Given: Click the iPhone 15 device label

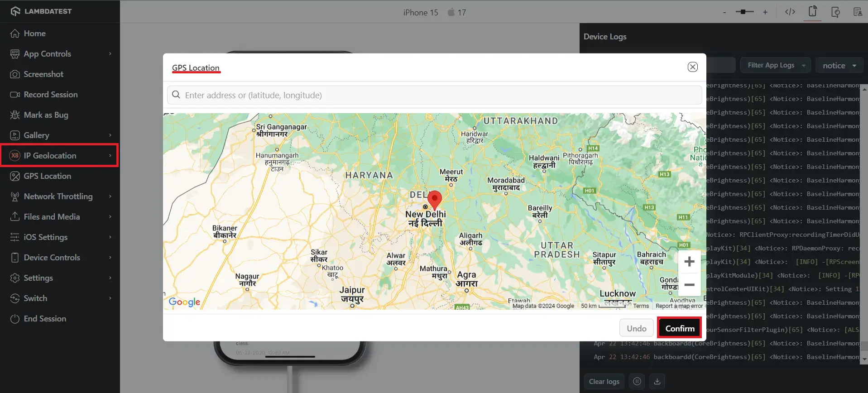Looking at the screenshot, I should coord(421,13).
